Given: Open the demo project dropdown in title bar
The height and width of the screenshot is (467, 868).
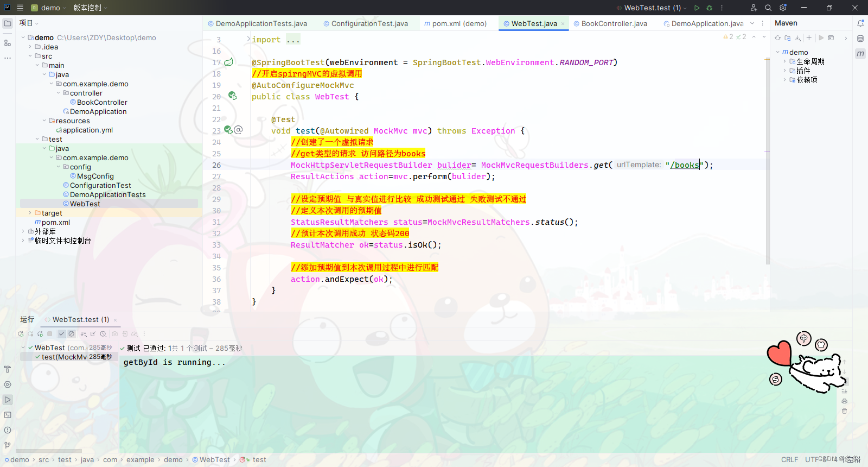Looking at the screenshot, I should click(x=49, y=8).
